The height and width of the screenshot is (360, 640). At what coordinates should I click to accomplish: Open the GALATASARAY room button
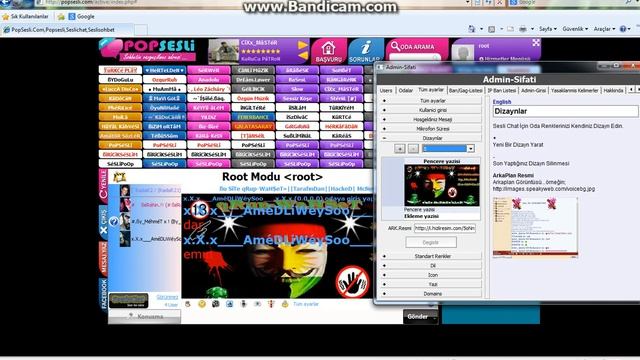click(x=253, y=126)
